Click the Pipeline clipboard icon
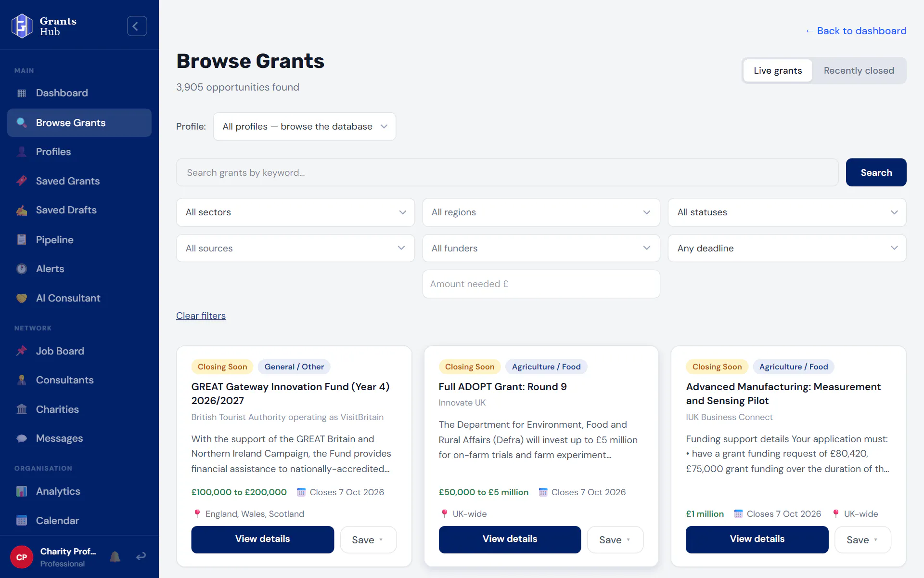 [x=22, y=240]
